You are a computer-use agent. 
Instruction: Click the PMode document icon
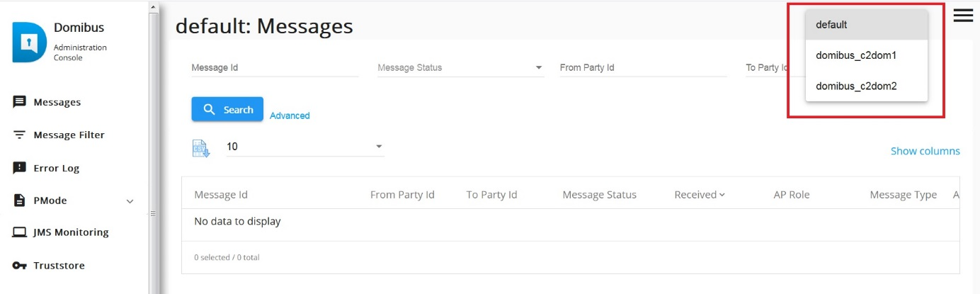pyautogui.click(x=20, y=200)
